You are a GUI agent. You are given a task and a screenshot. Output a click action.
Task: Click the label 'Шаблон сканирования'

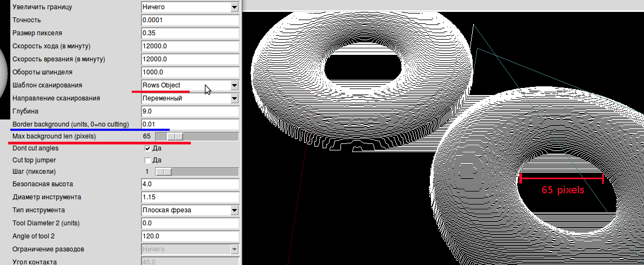[x=47, y=85]
